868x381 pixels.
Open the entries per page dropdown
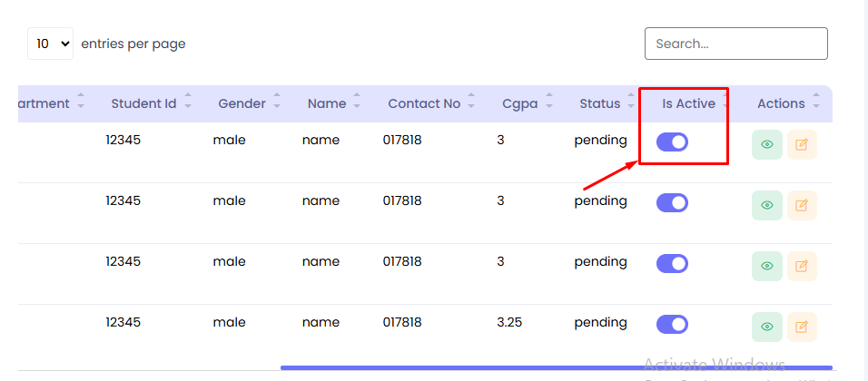tap(50, 44)
